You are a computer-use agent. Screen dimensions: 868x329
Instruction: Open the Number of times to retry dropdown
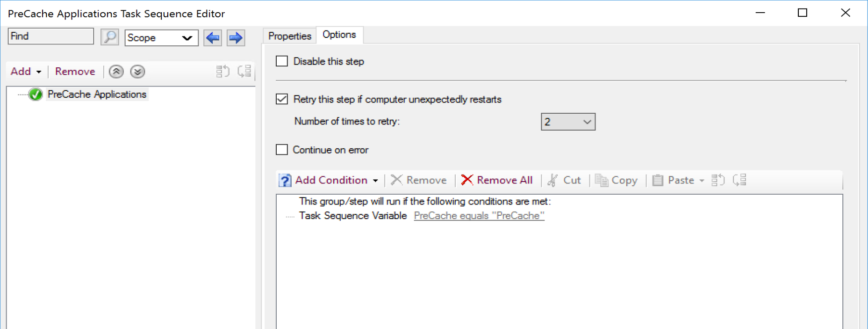tap(568, 122)
